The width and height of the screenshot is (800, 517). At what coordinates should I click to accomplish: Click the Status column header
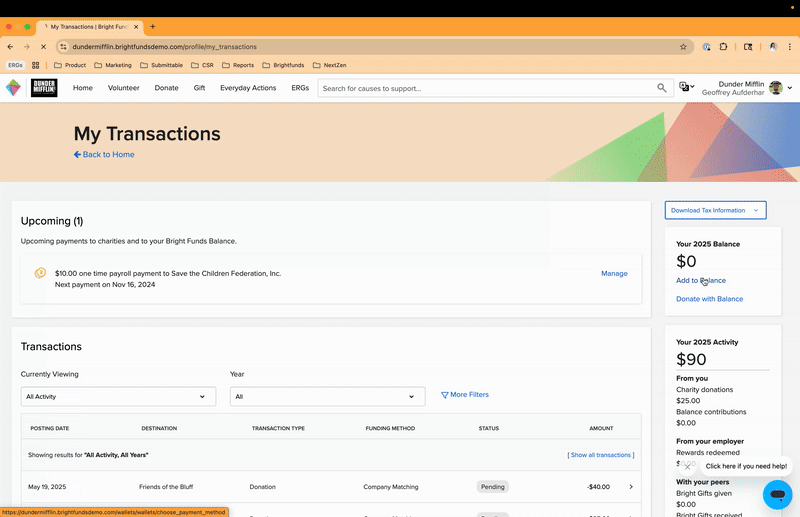click(x=489, y=428)
